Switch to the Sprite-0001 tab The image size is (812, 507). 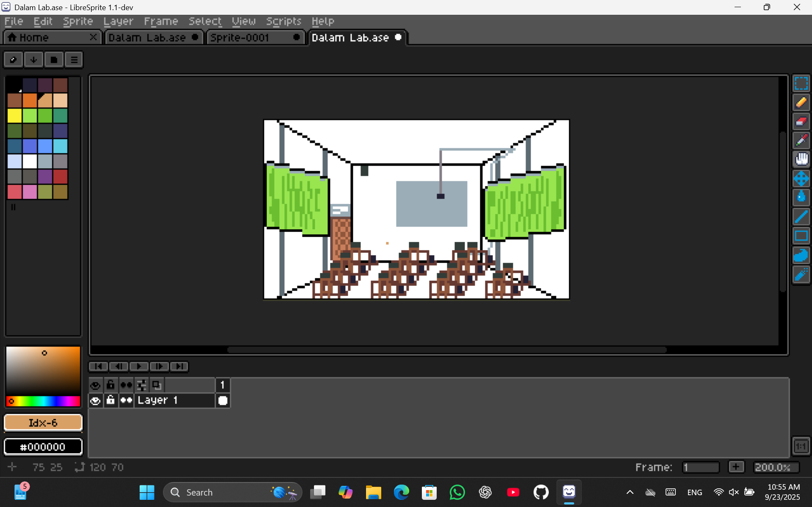coord(240,38)
